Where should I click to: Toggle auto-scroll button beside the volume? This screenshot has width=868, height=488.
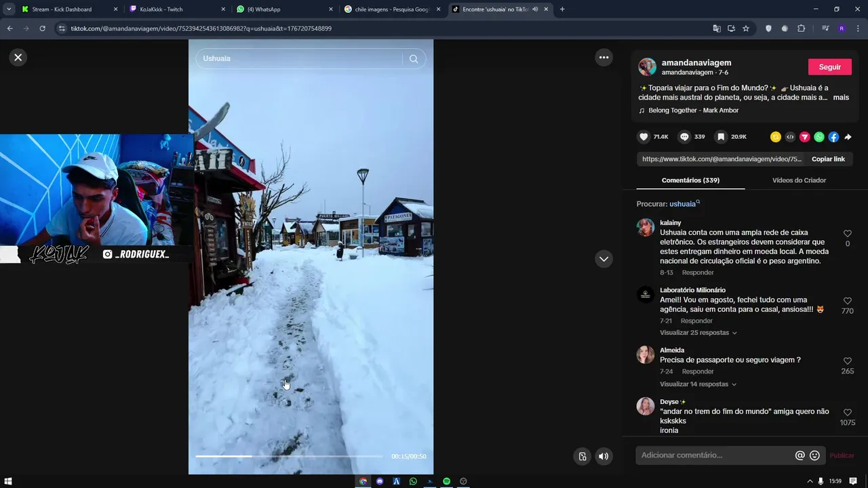582,456
